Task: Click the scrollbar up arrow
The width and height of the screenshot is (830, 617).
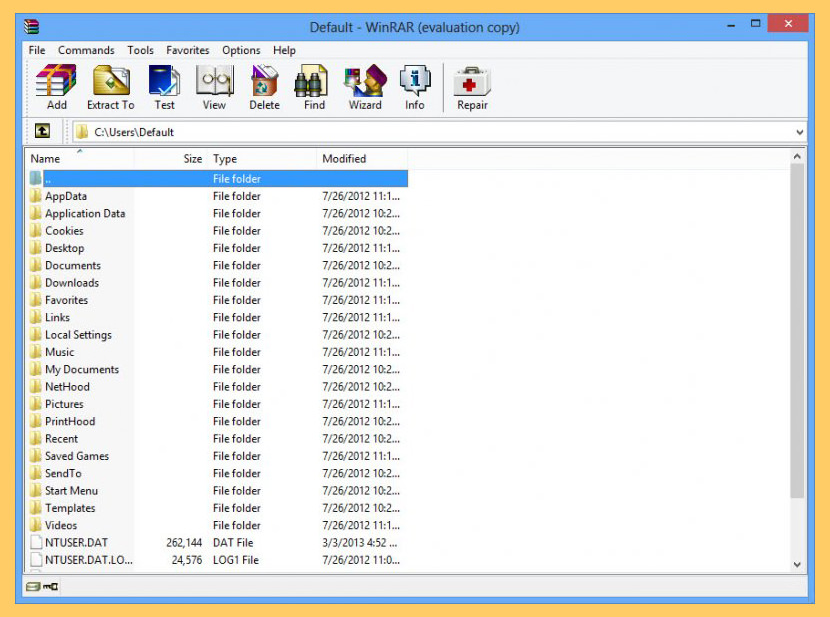Action: (x=797, y=157)
